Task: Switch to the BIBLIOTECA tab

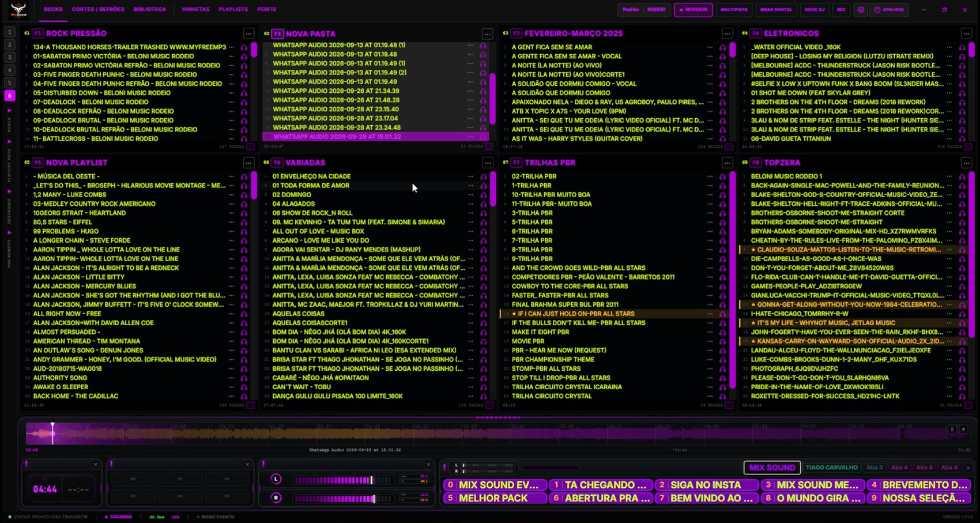Action: 149,9
